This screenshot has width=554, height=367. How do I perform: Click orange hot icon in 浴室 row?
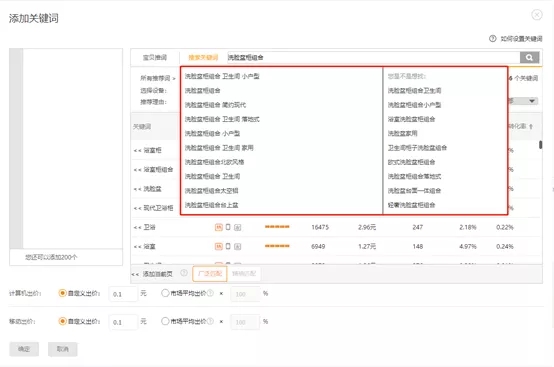(219, 246)
